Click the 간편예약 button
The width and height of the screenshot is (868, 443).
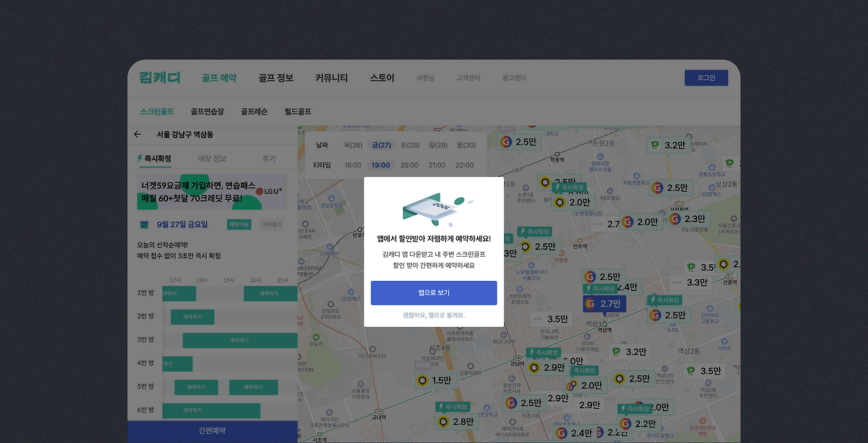click(x=212, y=431)
